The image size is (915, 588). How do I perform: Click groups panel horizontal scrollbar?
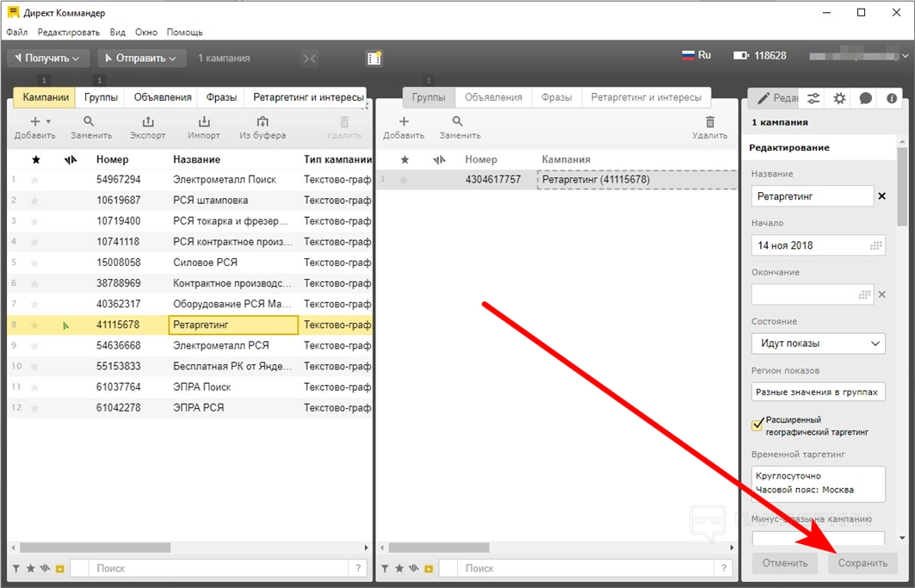(x=439, y=548)
